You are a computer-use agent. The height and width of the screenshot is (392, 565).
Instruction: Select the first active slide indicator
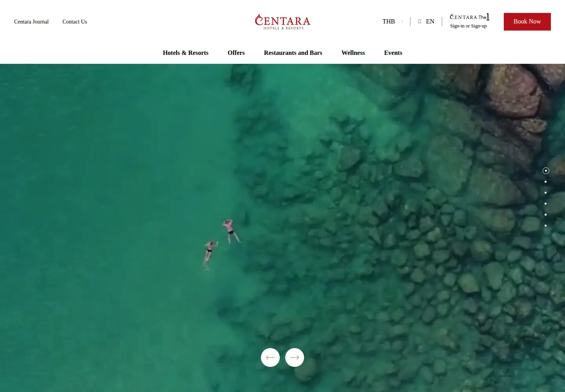click(546, 171)
